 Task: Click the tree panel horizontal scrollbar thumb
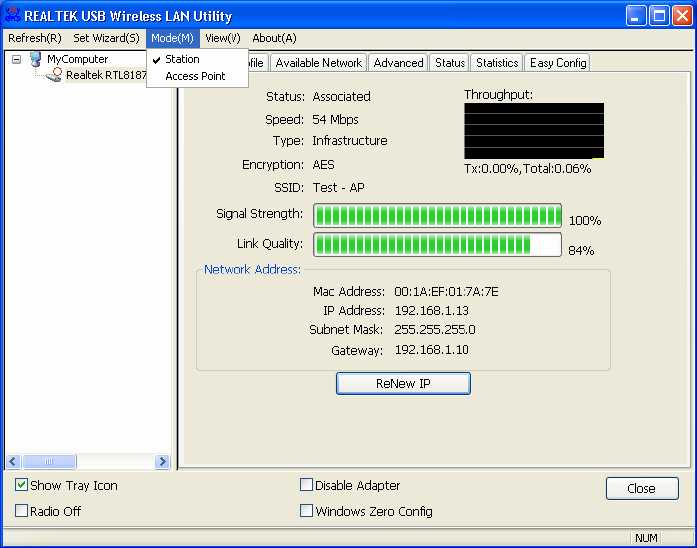tap(49, 461)
